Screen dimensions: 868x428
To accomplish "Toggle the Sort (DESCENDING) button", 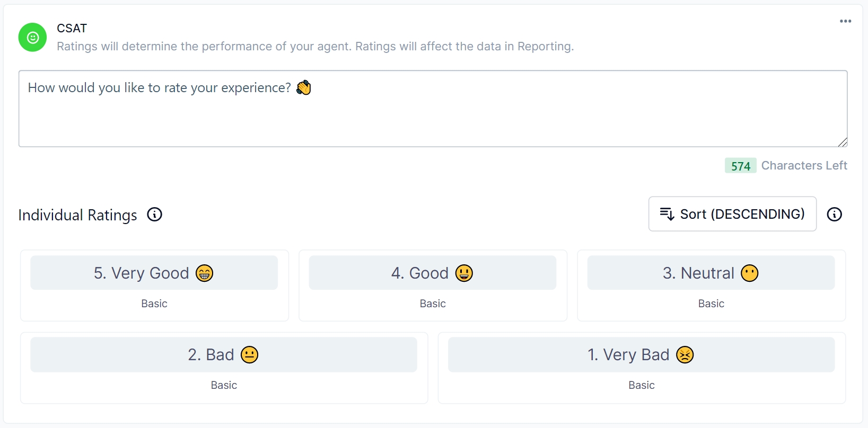I will [732, 214].
